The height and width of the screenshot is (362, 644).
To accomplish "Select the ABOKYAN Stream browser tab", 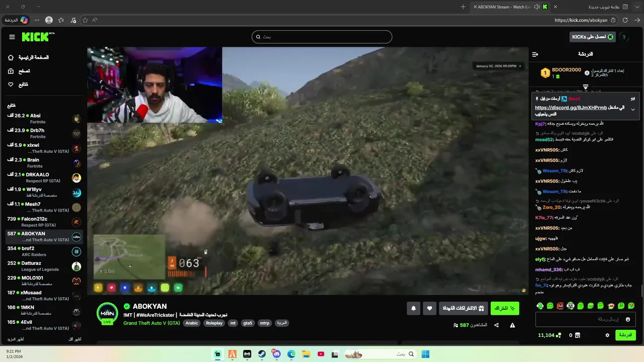I will tap(511, 7).
